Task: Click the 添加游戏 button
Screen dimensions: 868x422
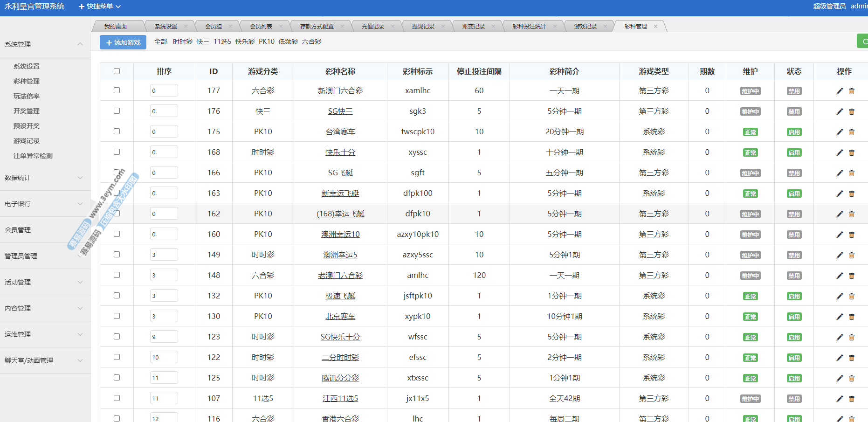Action: tap(123, 42)
